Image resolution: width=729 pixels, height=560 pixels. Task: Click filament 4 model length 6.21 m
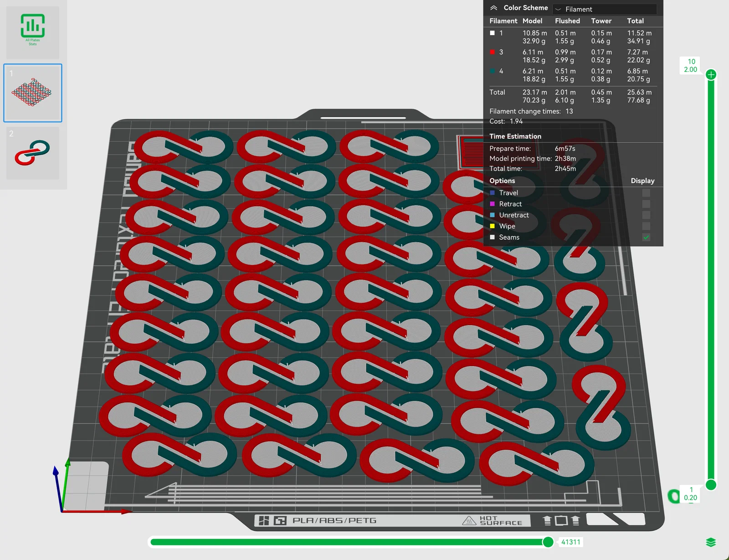point(533,71)
